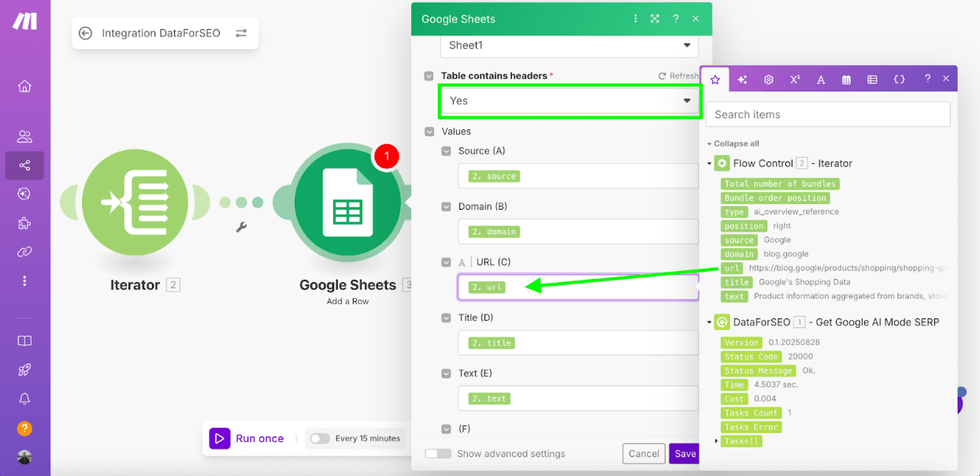Open the math functions tab in mapping panel
The height and width of the screenshot is (476, 980).
[794, 78]
